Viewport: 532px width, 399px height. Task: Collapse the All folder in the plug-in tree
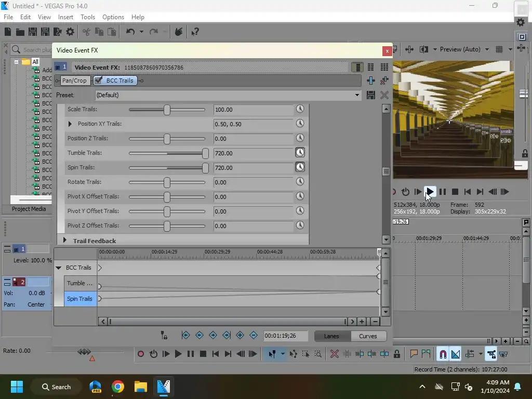tap(16, 62)
